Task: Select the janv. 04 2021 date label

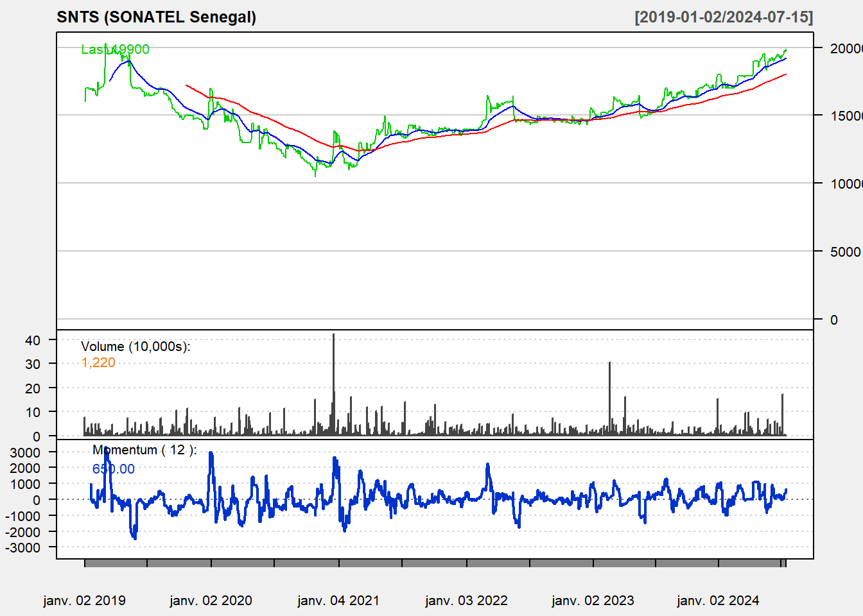Action: (x=338, y=601)
